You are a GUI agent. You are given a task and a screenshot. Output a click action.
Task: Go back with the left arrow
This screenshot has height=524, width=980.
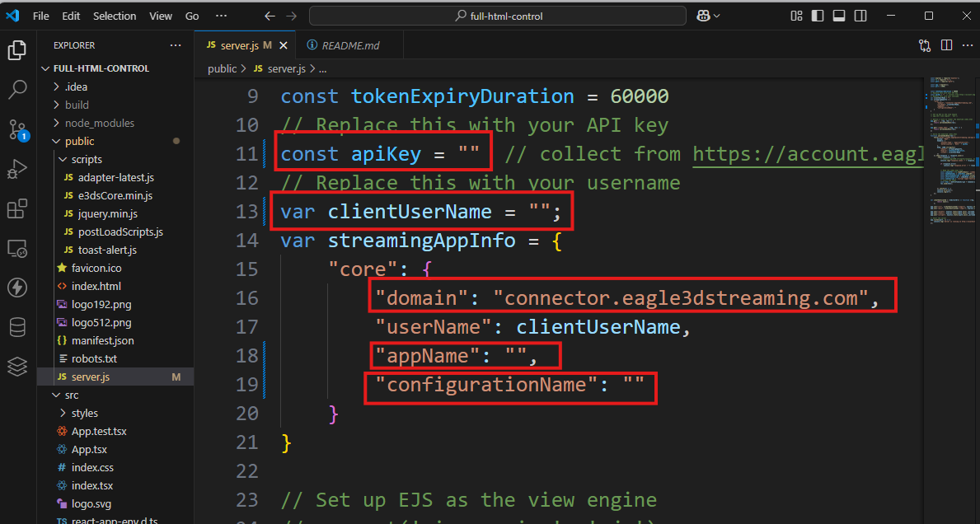tap(270, 16)
